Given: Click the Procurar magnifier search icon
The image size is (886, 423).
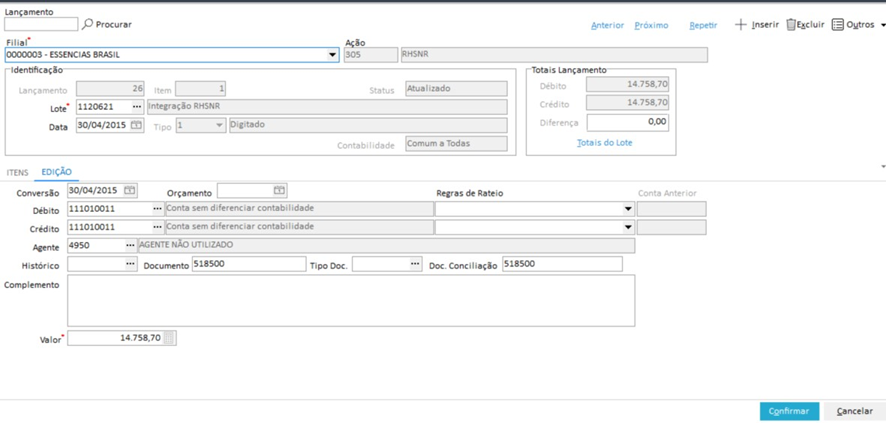Looking at the screenshot, I should point(87,24).
